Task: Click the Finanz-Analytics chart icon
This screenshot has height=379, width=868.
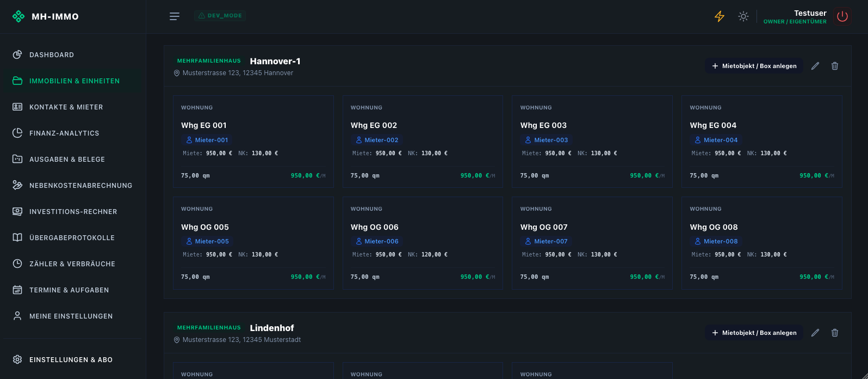Action: point(17,133)
